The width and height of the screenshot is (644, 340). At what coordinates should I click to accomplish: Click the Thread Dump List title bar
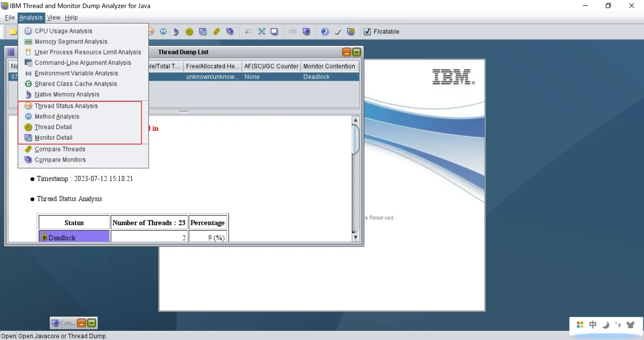(x=184, y=52)
